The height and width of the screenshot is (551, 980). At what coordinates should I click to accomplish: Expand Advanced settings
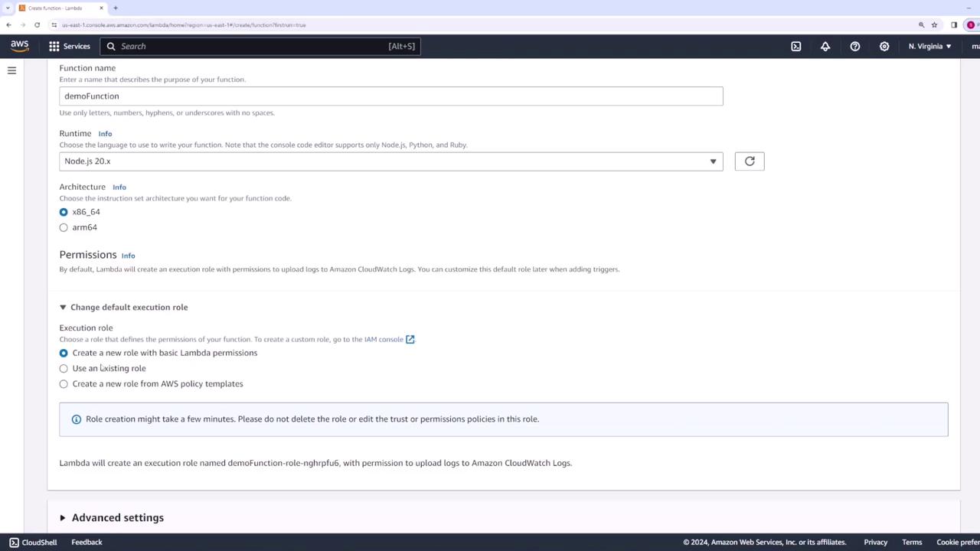112,517
